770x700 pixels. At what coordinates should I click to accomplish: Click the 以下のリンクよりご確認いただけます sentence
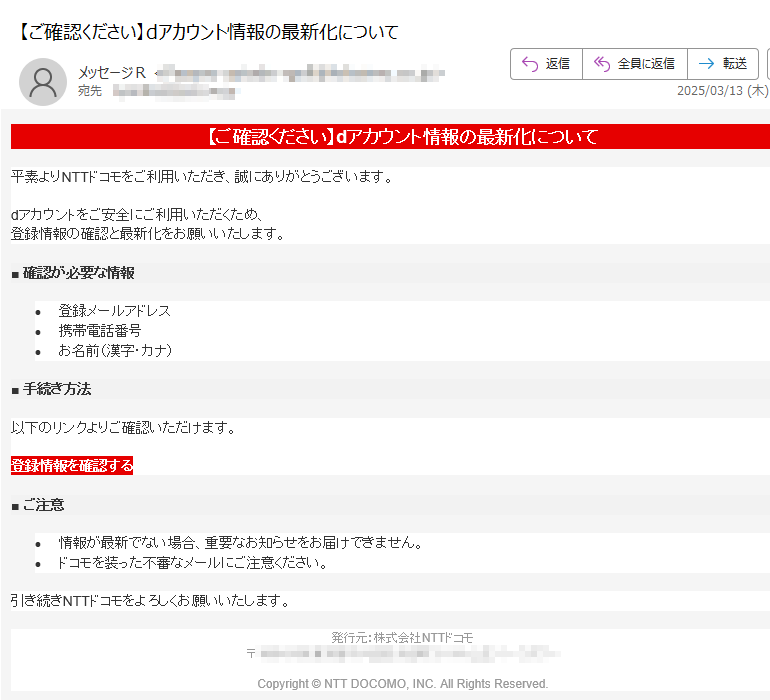123,427
